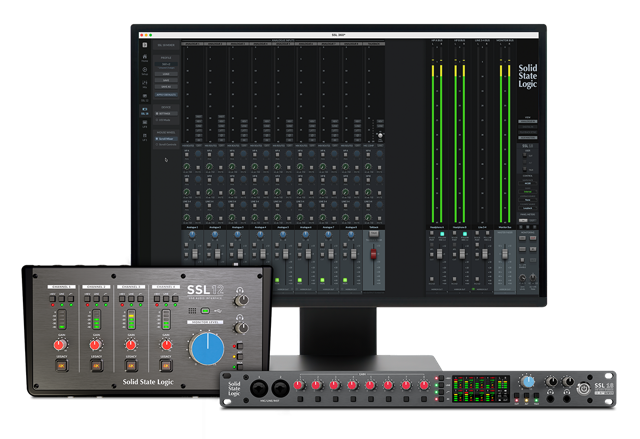Click the Monitor Bus master fader cap

(x=505, y=254)
